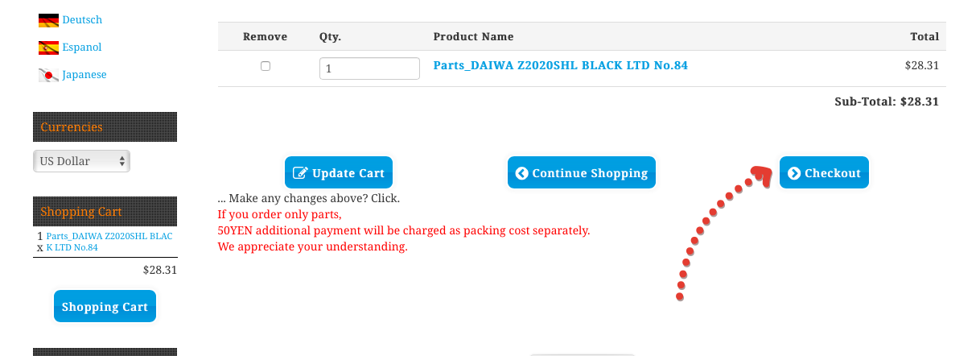Click the Shopping Cart sidebar heading
Screen dimensions: 980x356
81,212
